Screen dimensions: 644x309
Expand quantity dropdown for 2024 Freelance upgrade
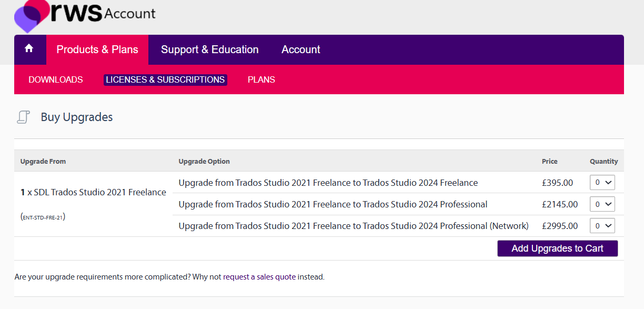(x=602, y=183)
